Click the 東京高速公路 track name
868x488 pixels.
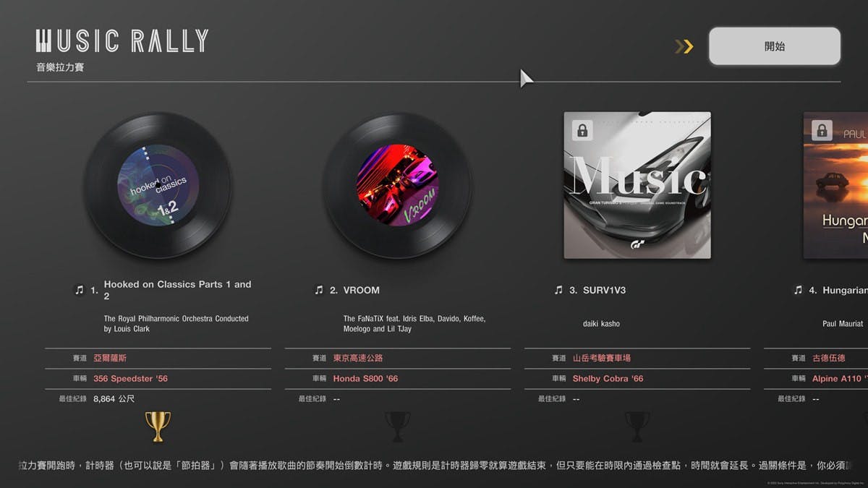(x=358, y=358)
